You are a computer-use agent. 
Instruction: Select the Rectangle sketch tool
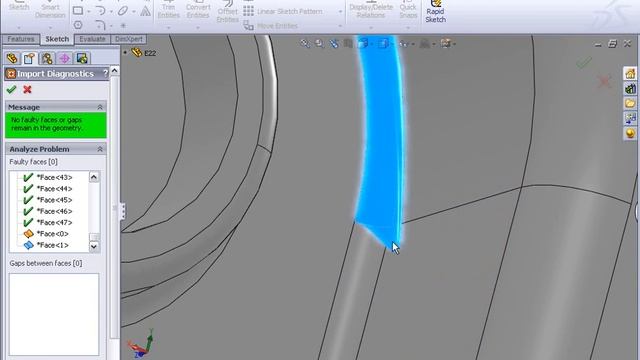coord(78,11)
